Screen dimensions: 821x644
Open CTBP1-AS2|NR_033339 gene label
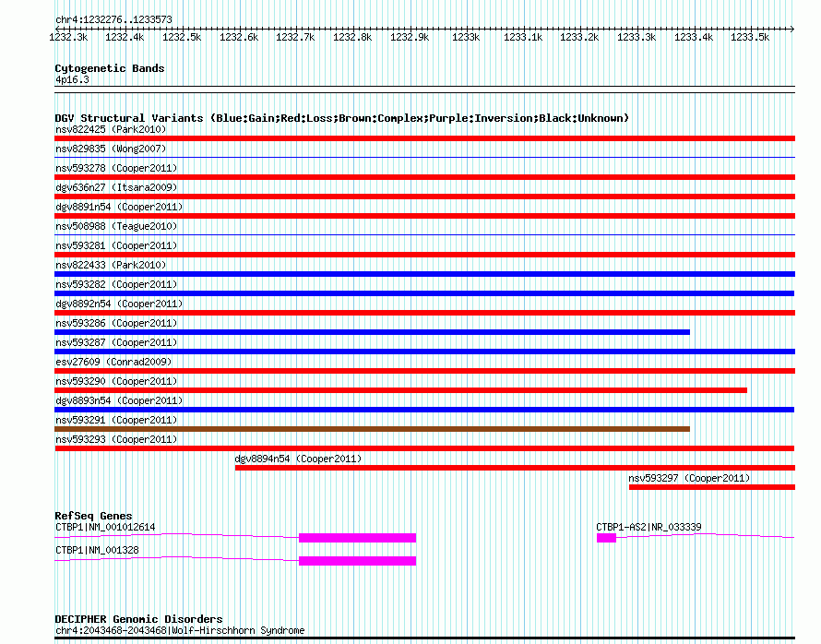648,527
